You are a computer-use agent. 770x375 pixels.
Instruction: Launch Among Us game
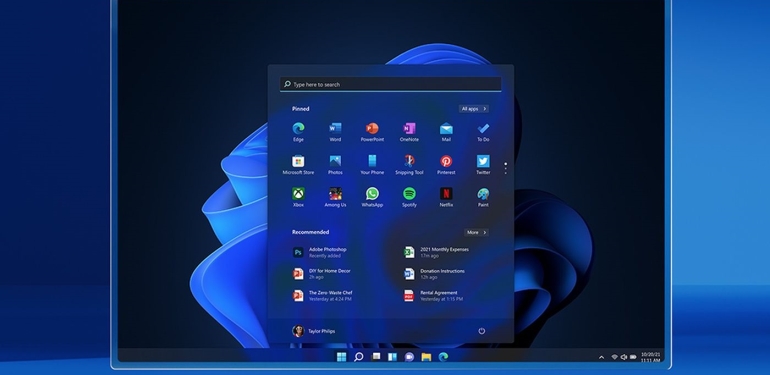coord(335,197)
